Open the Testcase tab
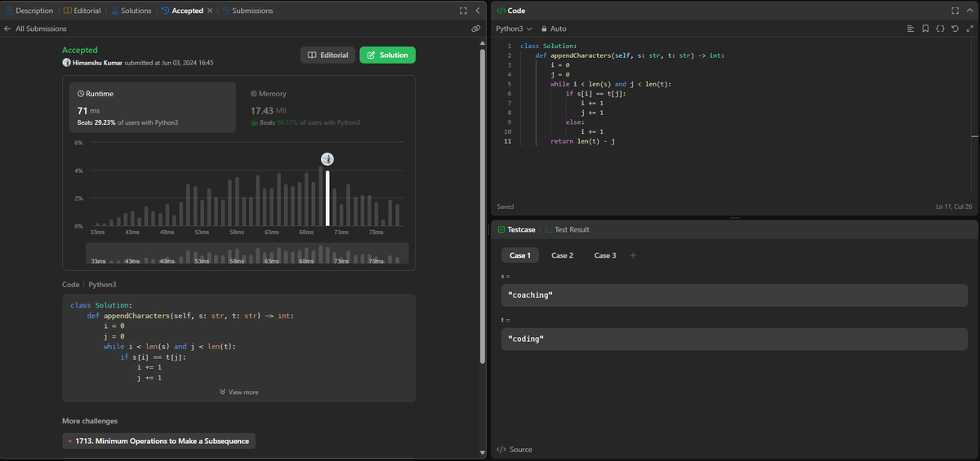The width and height of the screenshot is (980, 461). (516, 230)
